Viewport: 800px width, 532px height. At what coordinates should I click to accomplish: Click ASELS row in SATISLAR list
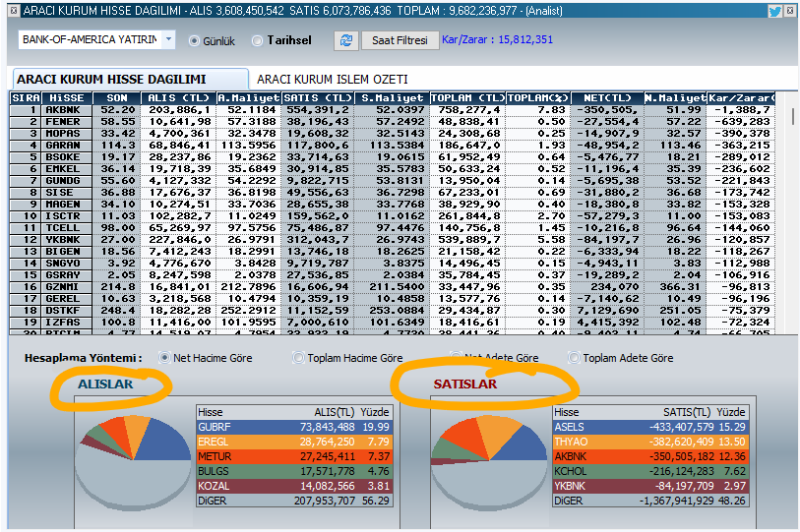coord(650,427)
